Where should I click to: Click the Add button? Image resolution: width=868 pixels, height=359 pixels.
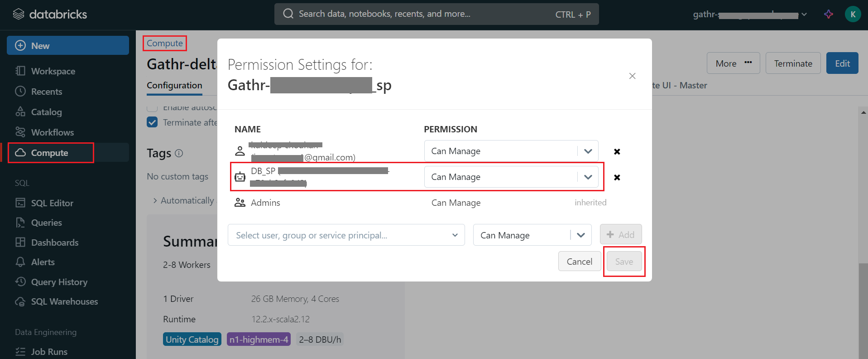click(621, 234)
